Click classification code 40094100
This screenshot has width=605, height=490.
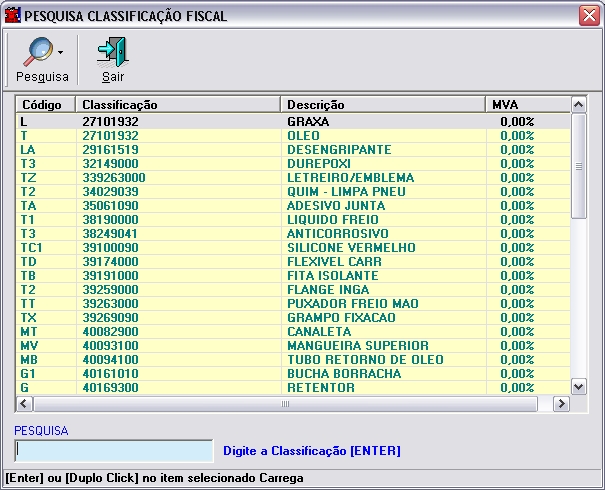110,359
